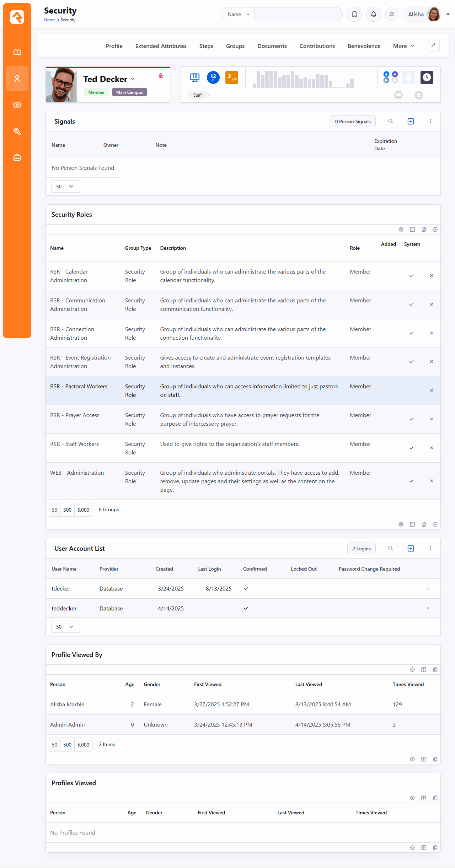Open the notifications bell
455x868 pixels.
tap(373, 14)
